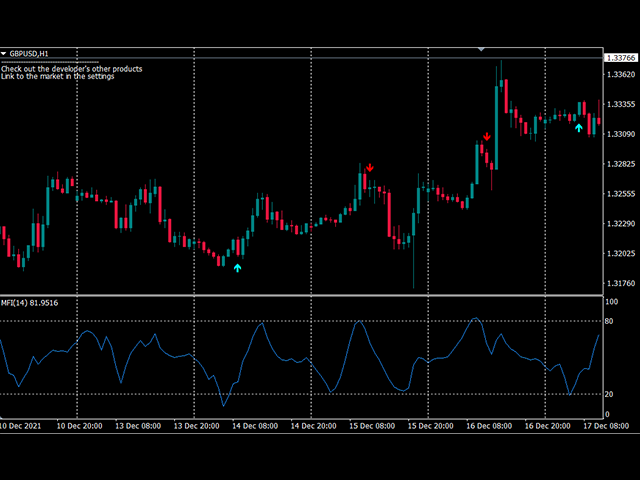Screen dimensions: 640x480
Task: Click the cyan buy arrow near 14 Dec
Action: tap(237, 267)
